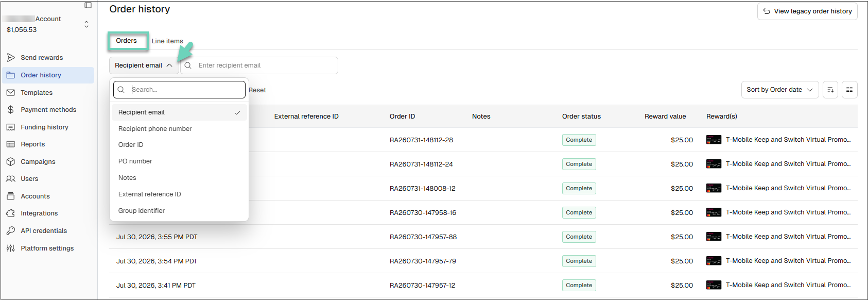The height and width of the screenshot is (300, 868).
Task: Click the Reset filters link
Action: [257, 90]
